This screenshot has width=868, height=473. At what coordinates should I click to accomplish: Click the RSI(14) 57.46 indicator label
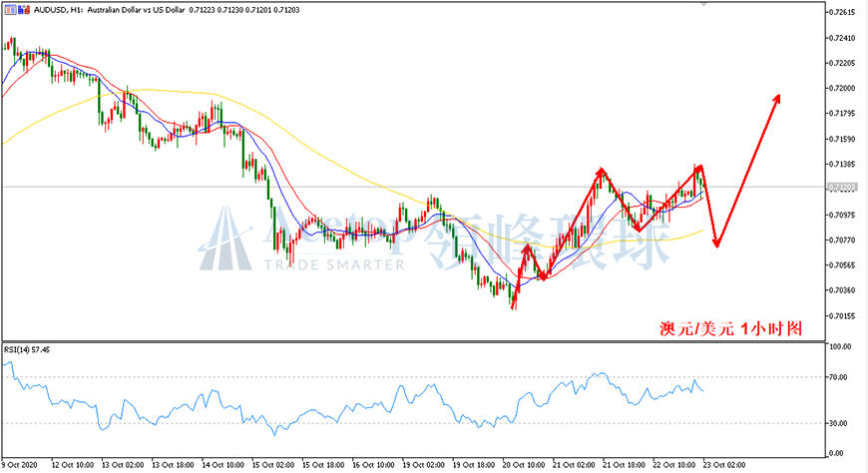tap(27, 350)
